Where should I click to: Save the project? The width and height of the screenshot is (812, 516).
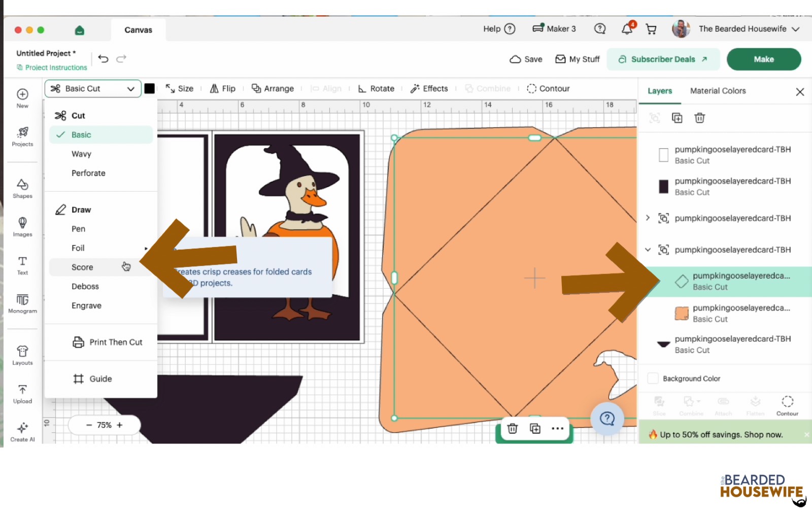pos(526,59)
